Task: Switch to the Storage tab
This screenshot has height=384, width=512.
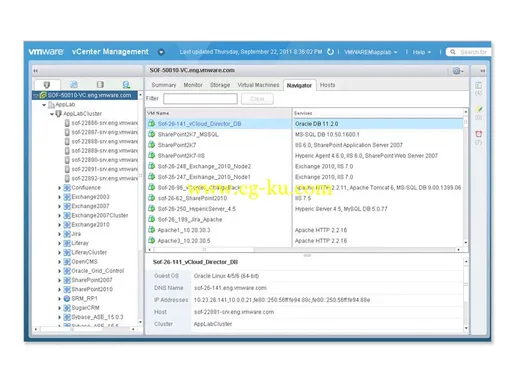Action: (x=220, y=85)
